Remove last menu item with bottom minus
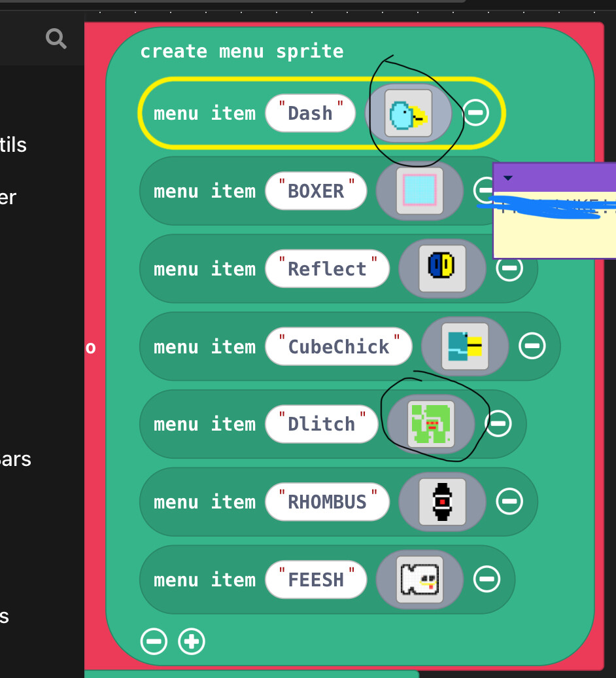 coord(154,641)
